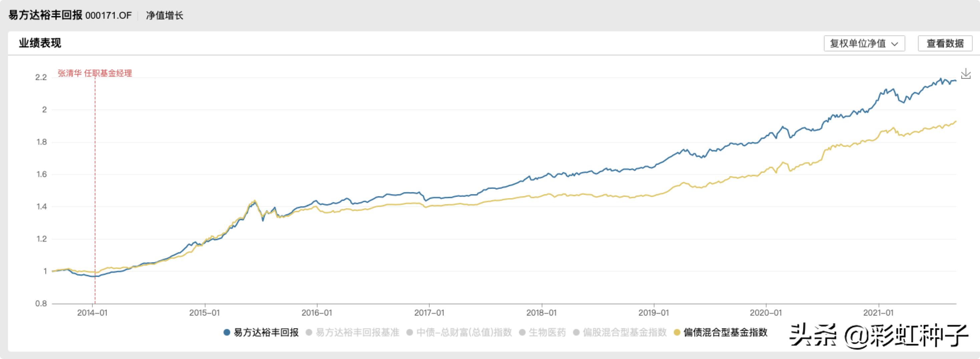980x359 pixels.
Task: Click fund title 易方达裕丰回报 000171.OF
Action: pos(70,16)
